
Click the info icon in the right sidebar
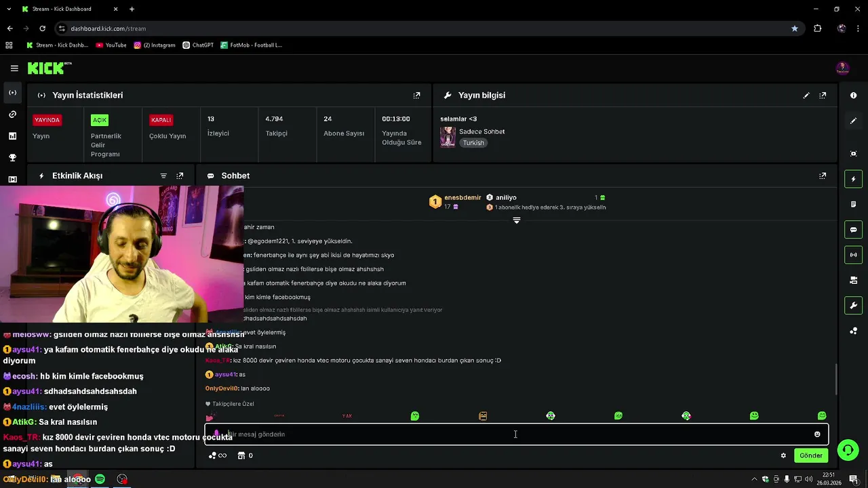point(853,96)
